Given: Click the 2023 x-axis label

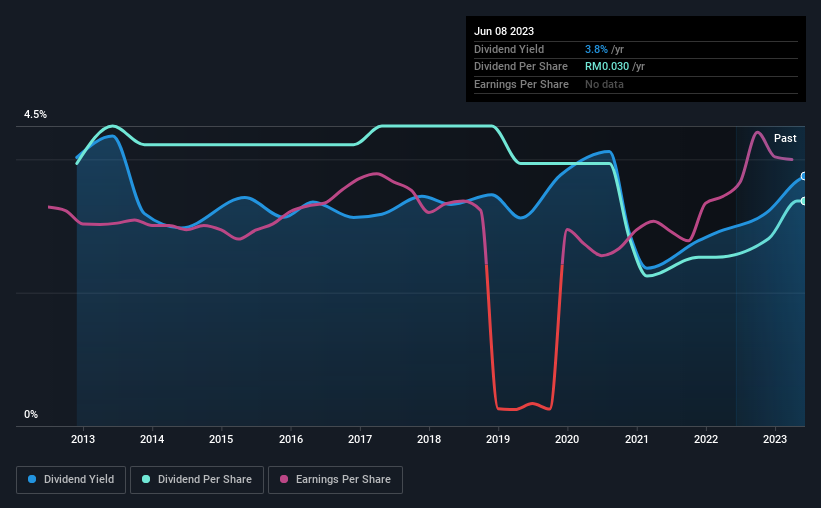Looking at the screenshot, I should point(775,439).
